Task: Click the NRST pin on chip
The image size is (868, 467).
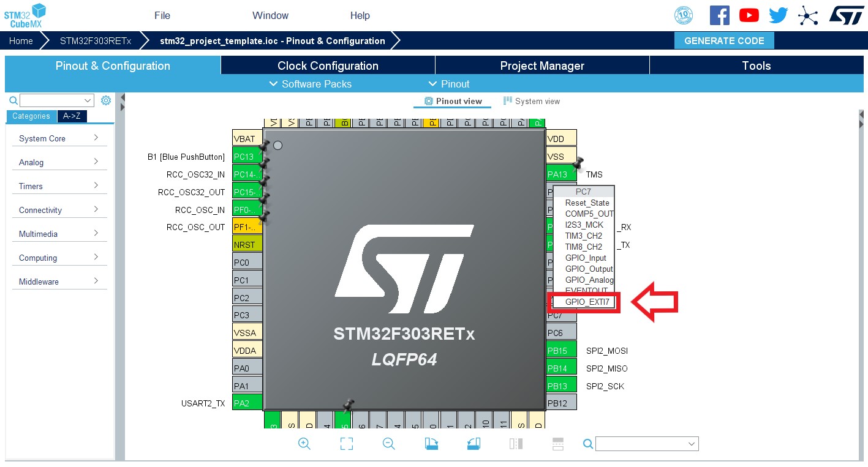Action: point(247,245)
